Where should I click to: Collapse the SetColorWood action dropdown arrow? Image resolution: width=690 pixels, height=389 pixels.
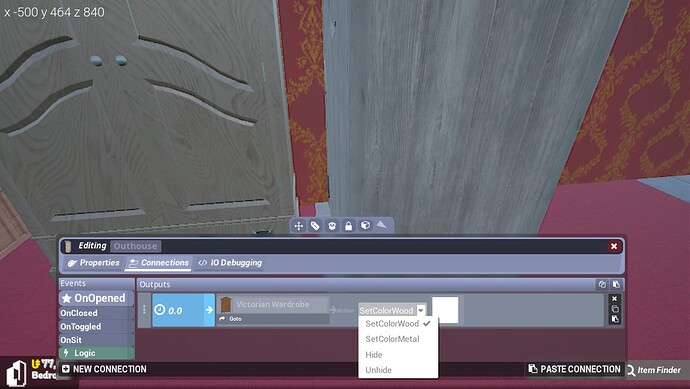click(x=421, y=310)
